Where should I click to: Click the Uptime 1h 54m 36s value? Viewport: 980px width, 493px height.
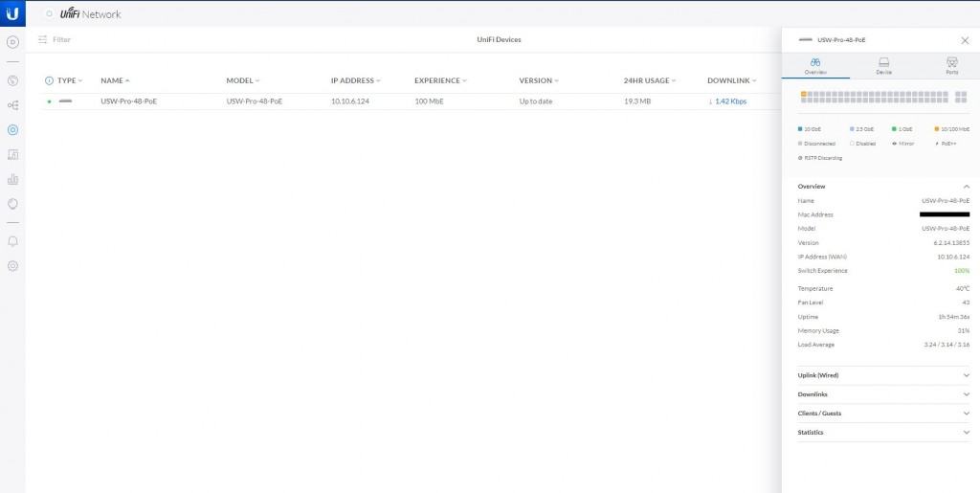point(954,317)
